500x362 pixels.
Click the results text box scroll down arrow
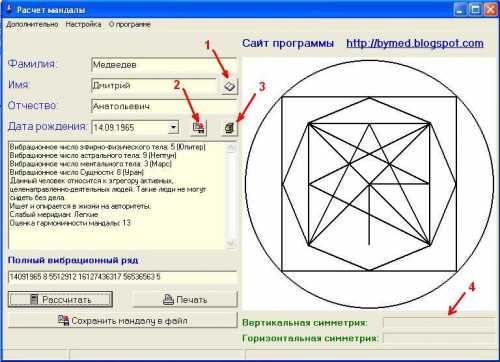point(231,243)
